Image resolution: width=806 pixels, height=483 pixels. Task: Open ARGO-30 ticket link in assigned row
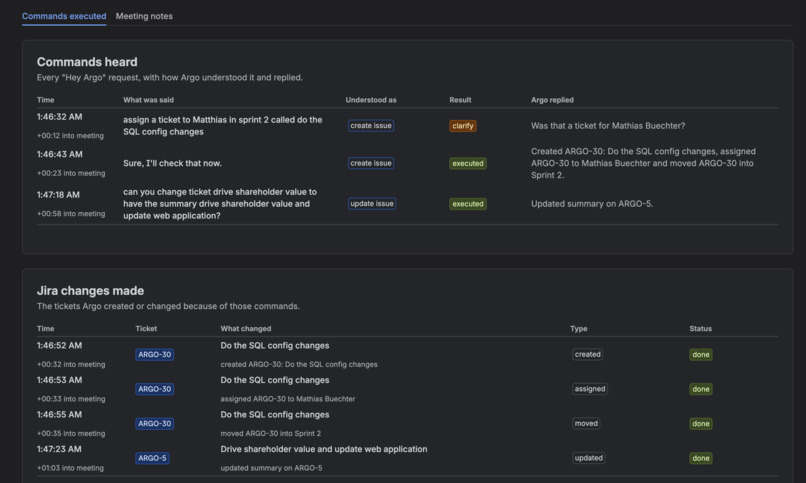point(154,389)
